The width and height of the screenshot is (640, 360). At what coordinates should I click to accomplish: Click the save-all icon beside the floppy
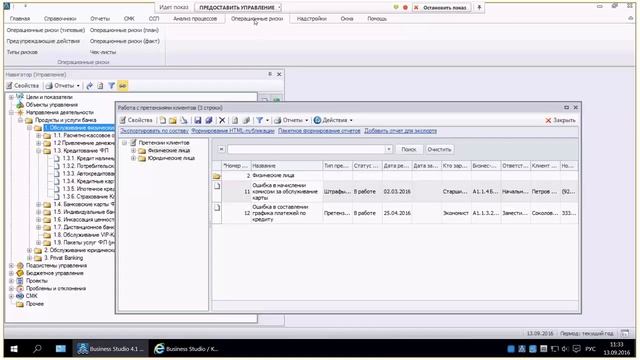[209, 120]
